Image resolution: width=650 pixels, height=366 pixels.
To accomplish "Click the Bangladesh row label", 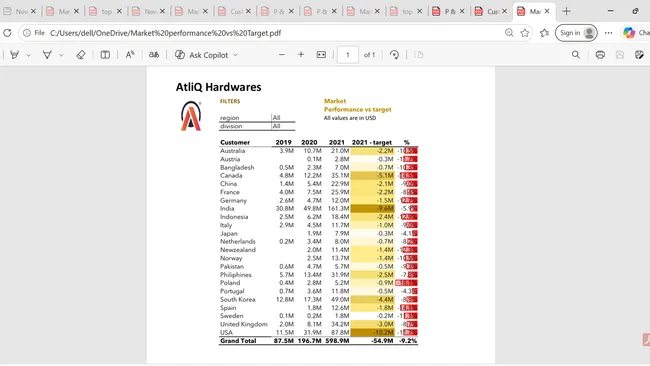I will coord(237,167).
